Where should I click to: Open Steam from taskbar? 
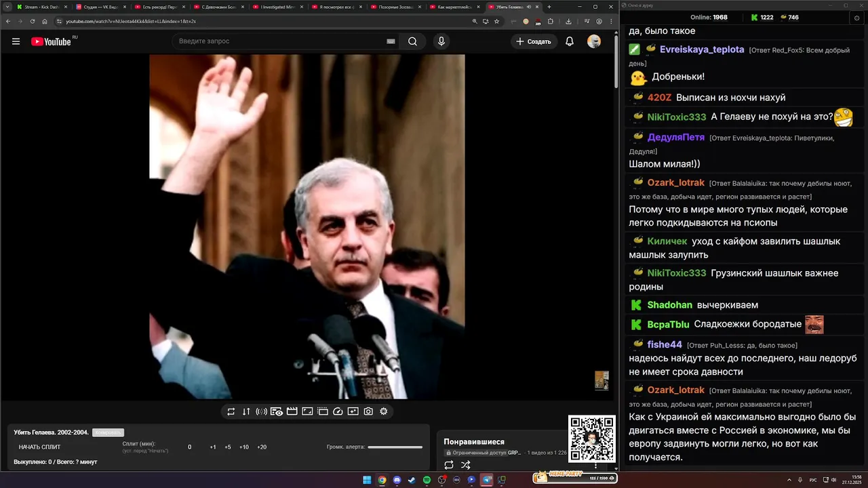(x=412, y=480)
